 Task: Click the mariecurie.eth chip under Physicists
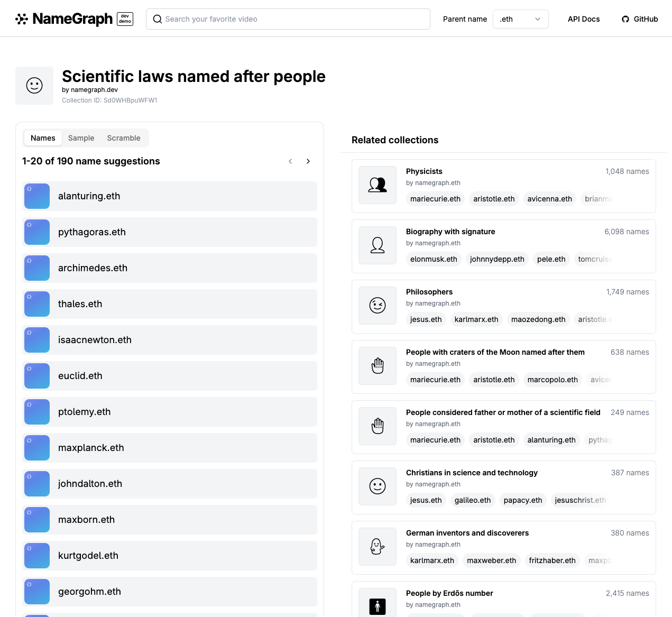pos(436,199)
